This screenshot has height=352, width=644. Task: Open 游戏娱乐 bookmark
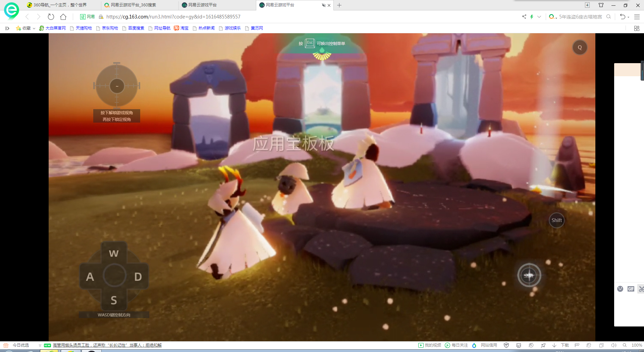coord(230,28)
